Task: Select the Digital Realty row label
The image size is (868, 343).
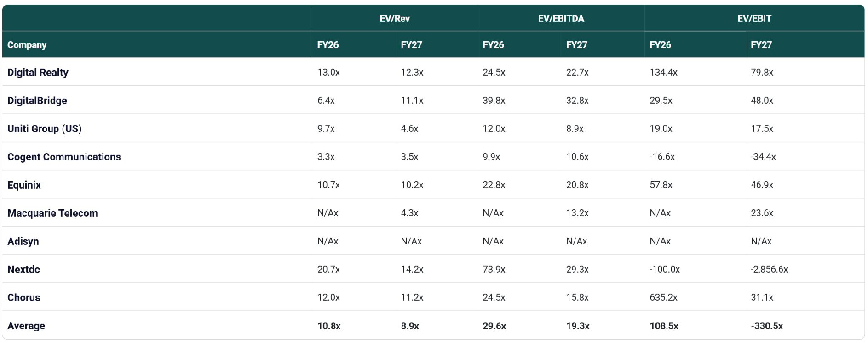Action: pyautogui.click(x=38, y=72)
